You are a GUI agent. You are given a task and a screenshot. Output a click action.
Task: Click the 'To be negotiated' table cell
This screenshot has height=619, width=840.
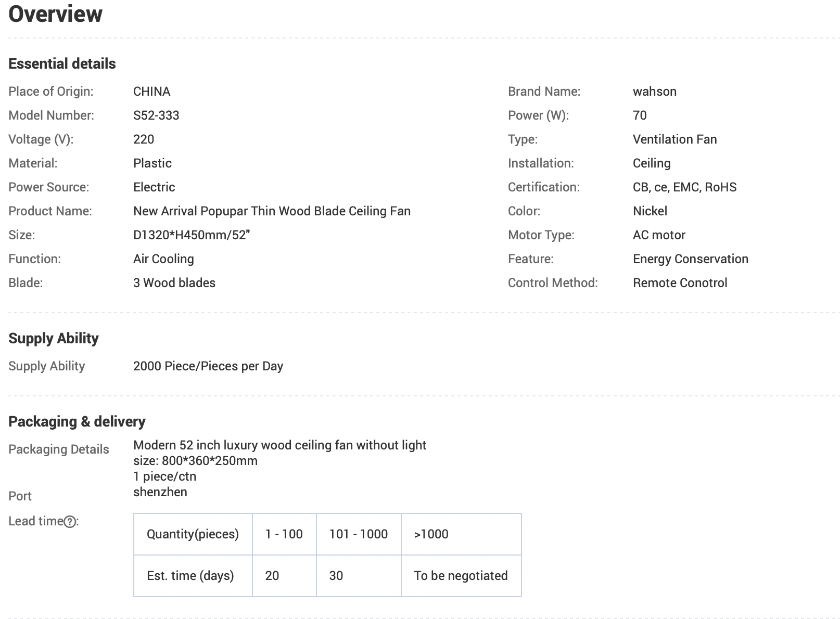pos(461,575)
